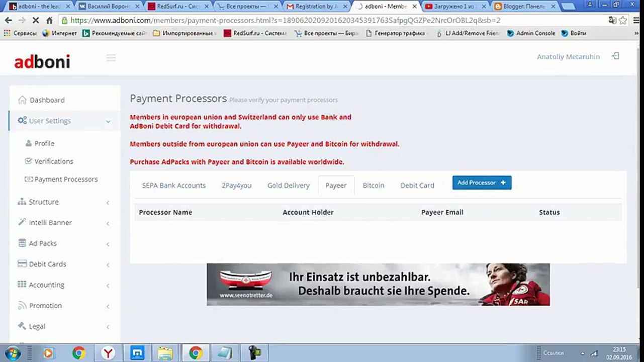Viewport: 644px width, 362px height.
Task: Expand the Intelli Banner section chevron
Action: point(108,223)
